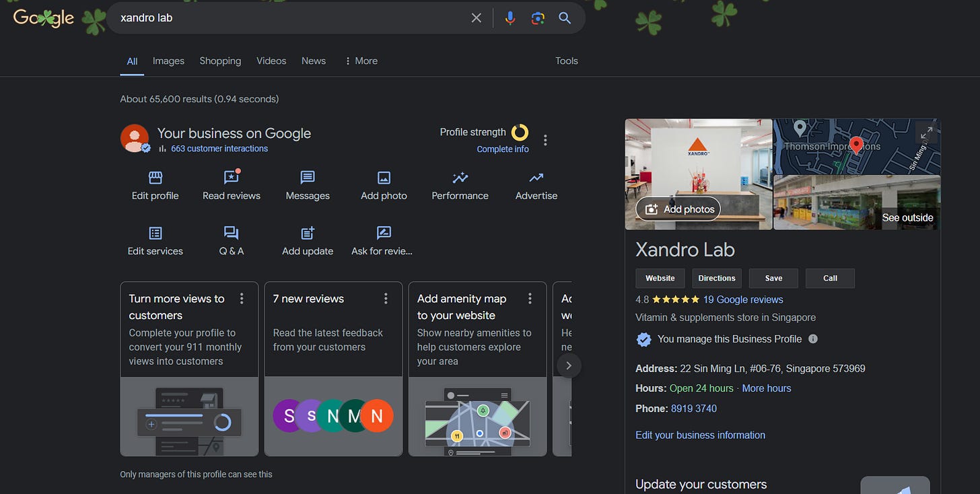The image size is (980, 494).
Task: Click the More hours link
Action: point(767,388)
